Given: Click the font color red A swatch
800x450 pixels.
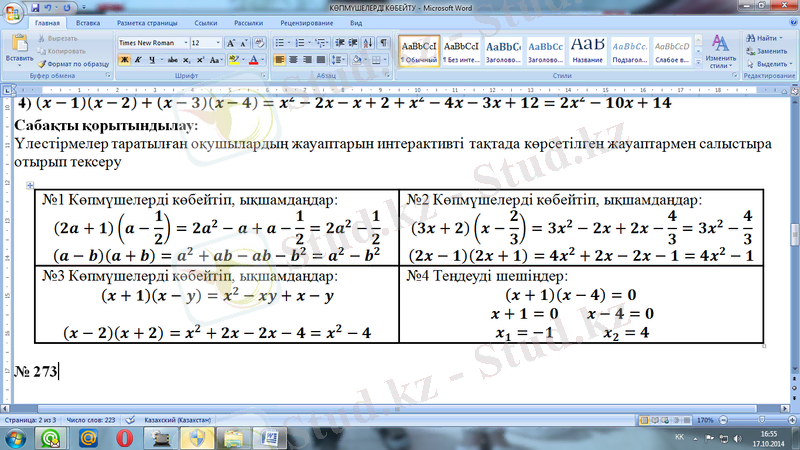Looking at the screenshot, I should pos(253,60).
